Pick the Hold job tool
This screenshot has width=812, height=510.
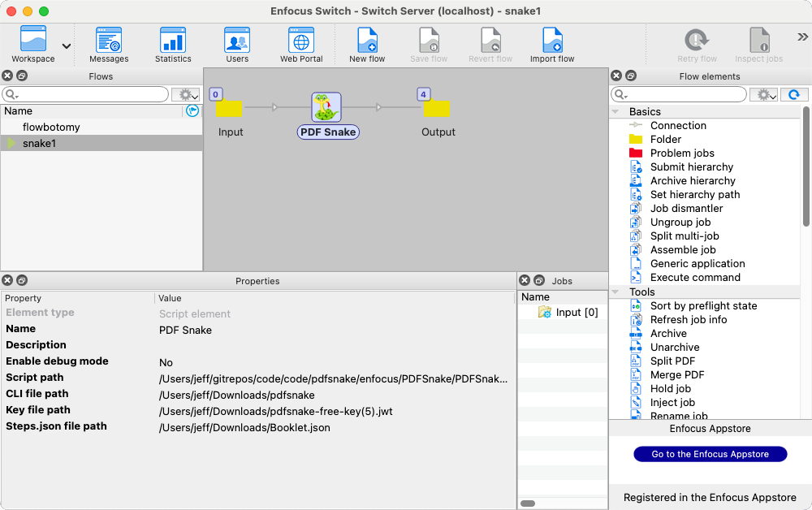point(670,388)
